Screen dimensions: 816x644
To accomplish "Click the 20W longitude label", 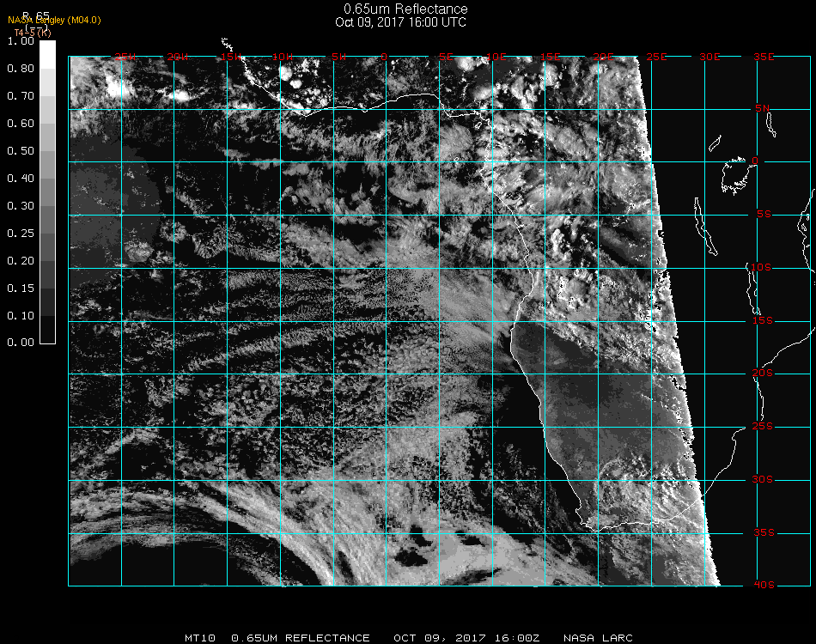I will tap(178, 57).
